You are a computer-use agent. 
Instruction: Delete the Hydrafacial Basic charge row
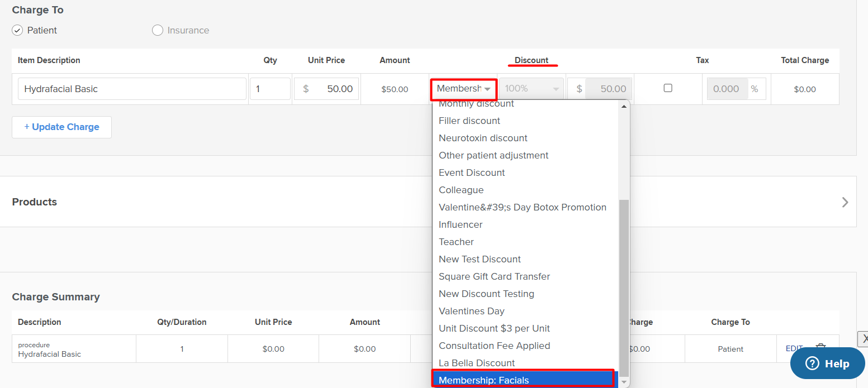[x=820, y=348]
